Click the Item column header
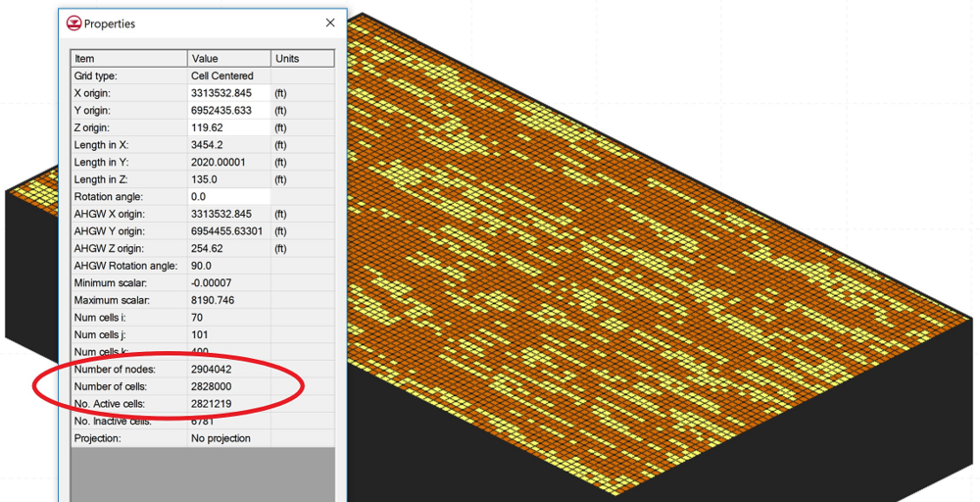Viewport: 980px width, 502px height. (128, 59)
